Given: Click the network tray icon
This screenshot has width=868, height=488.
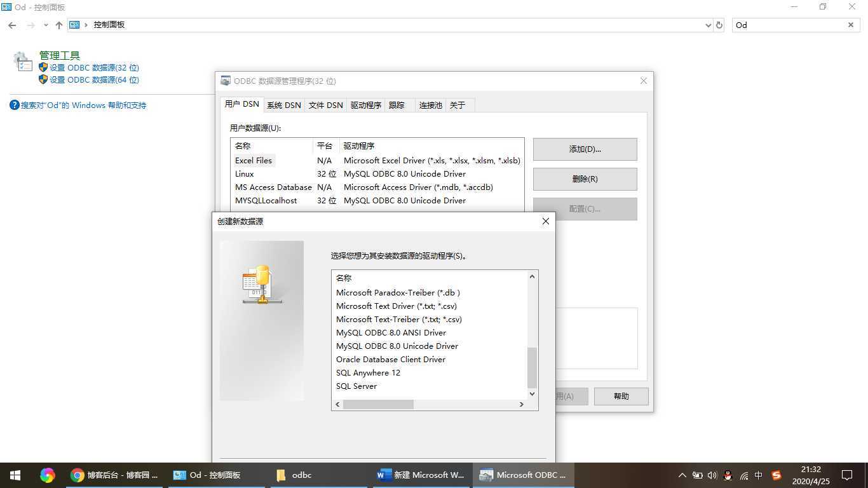Looking at the screenshot, I should coord(743,475).
